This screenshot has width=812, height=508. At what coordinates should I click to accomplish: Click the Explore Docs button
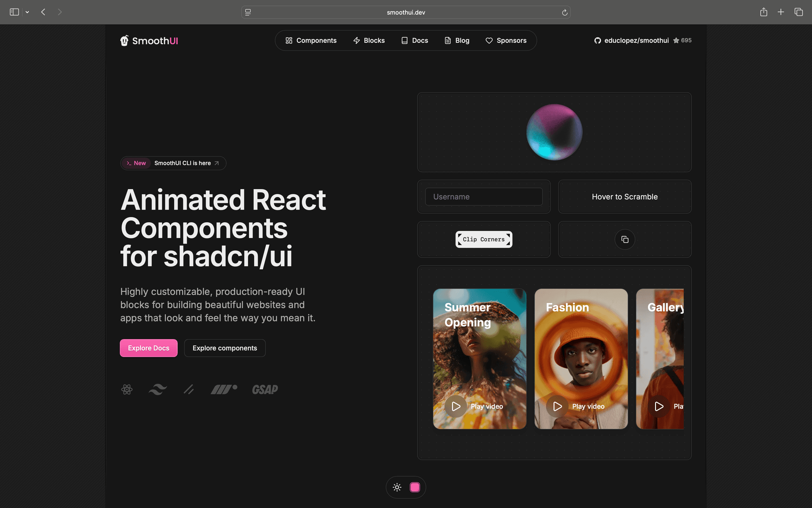[148, 348]
